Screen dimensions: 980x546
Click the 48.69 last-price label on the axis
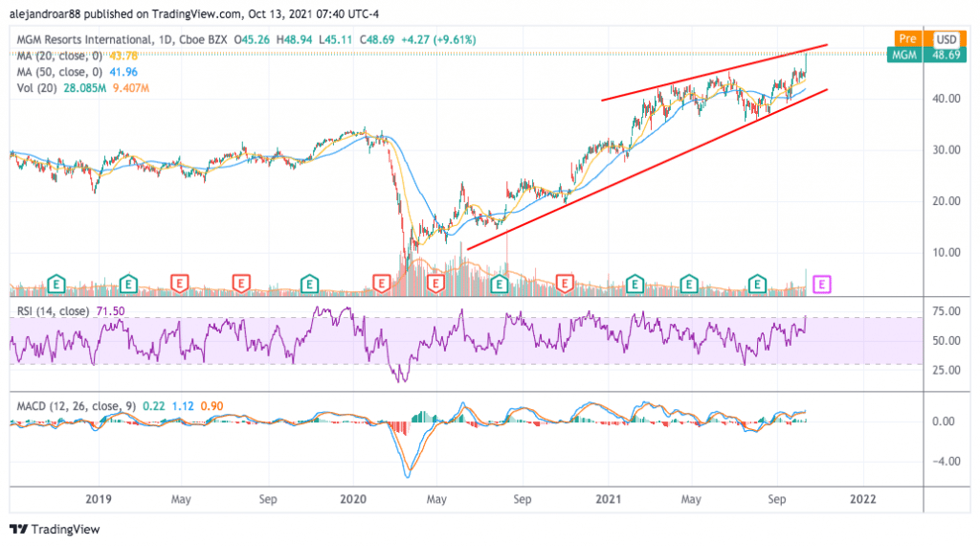[x=946, y=55]
